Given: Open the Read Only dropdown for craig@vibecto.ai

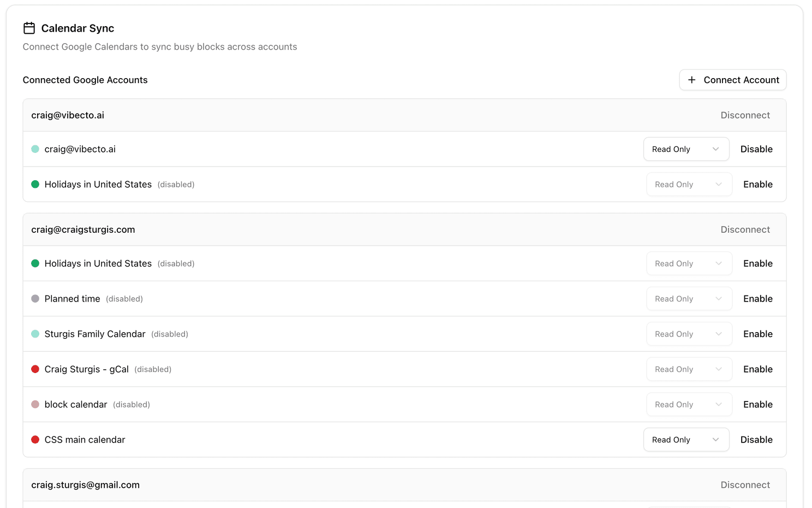Looking at the screenshot, I should point(686,149).
